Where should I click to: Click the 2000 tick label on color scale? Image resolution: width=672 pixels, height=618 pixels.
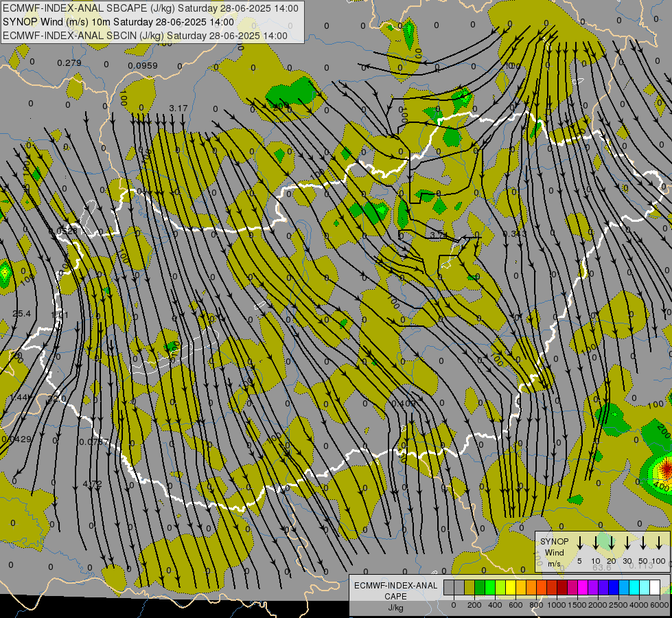(598, 605)
